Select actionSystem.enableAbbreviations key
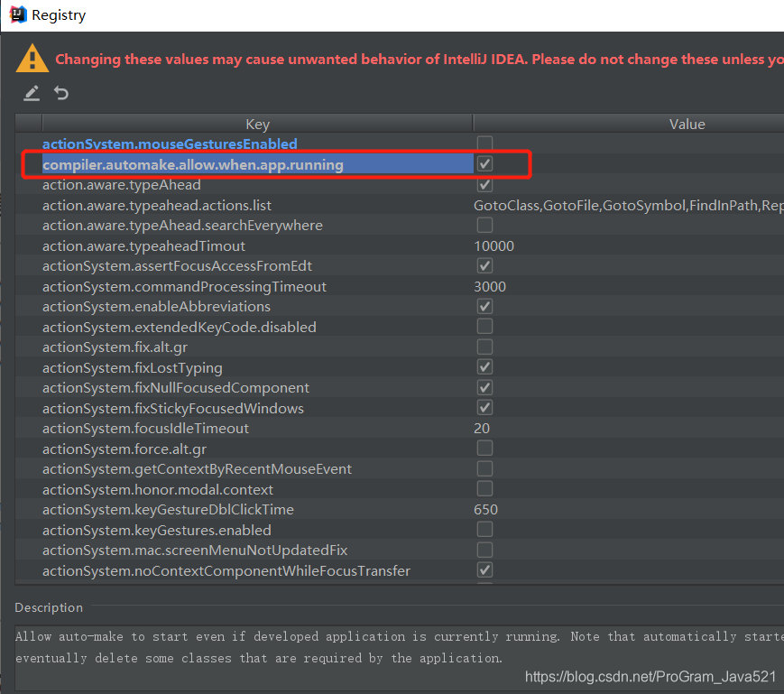784x694 pixels. (x=156, y=307)
